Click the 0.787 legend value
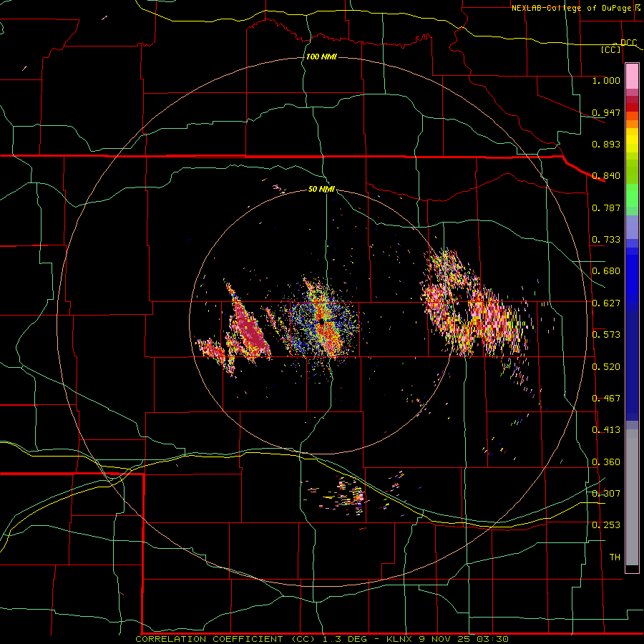The image size is (644, 644). pyautogui.click(x=606, y=208)
